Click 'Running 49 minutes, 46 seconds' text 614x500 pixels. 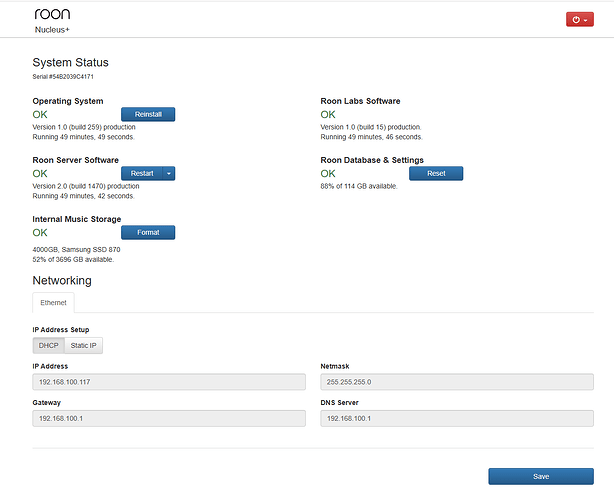coord(371,137)
